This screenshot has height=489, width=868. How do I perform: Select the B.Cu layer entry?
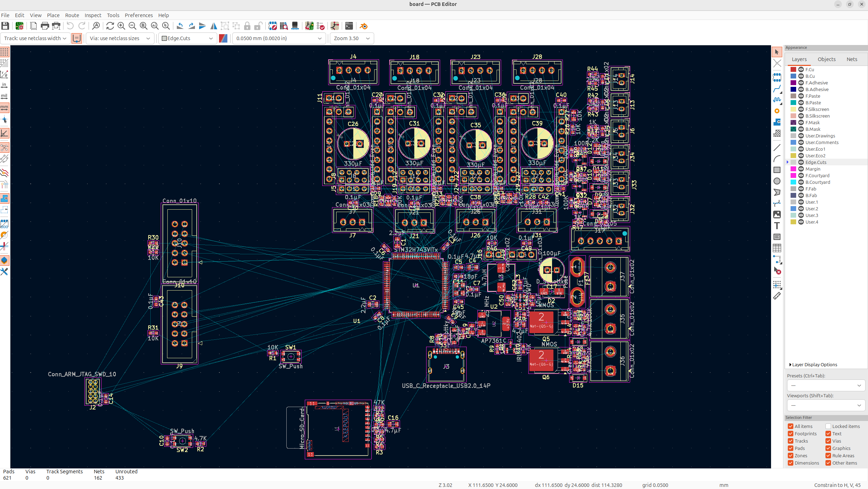tap(810, 76)
